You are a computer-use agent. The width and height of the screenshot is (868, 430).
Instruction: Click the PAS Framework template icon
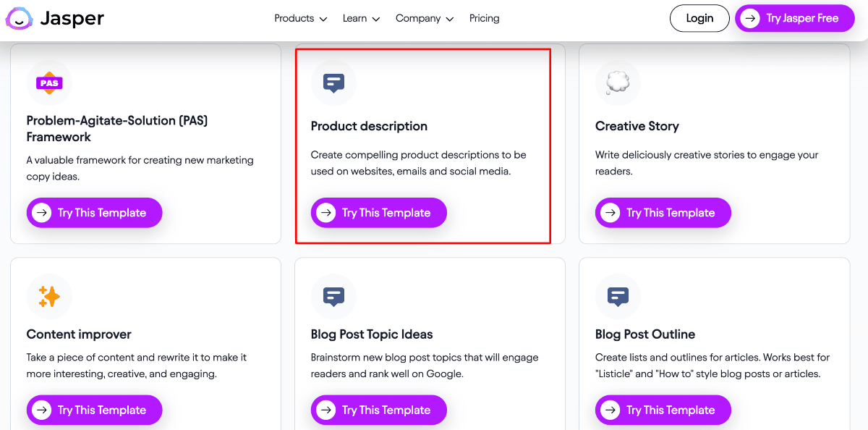(x=49, y=83)
